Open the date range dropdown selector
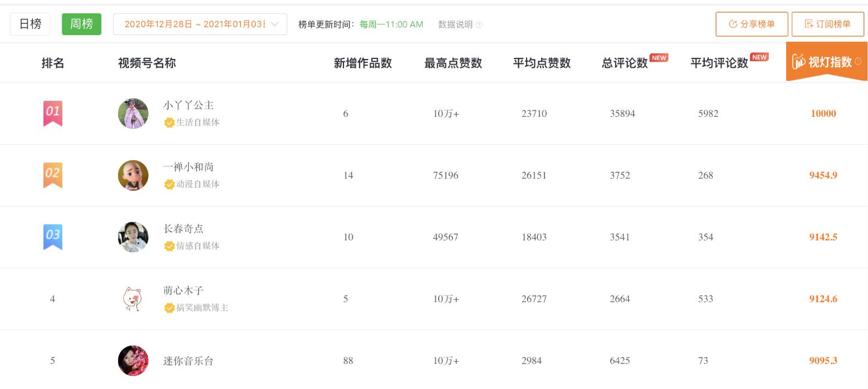 pyautogui.click(x=200, y=24)
